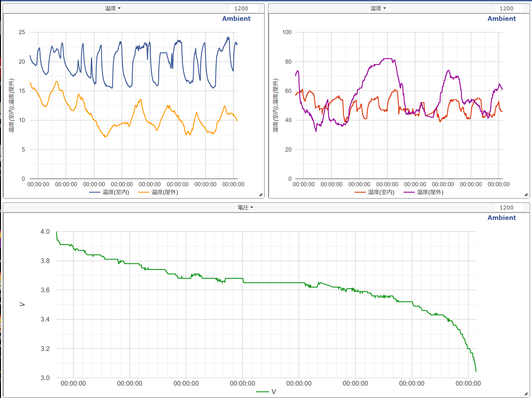Follow the Ambient link in temperature chart
The height and width of the screenshot is (398, 532).
pos(236,19)
